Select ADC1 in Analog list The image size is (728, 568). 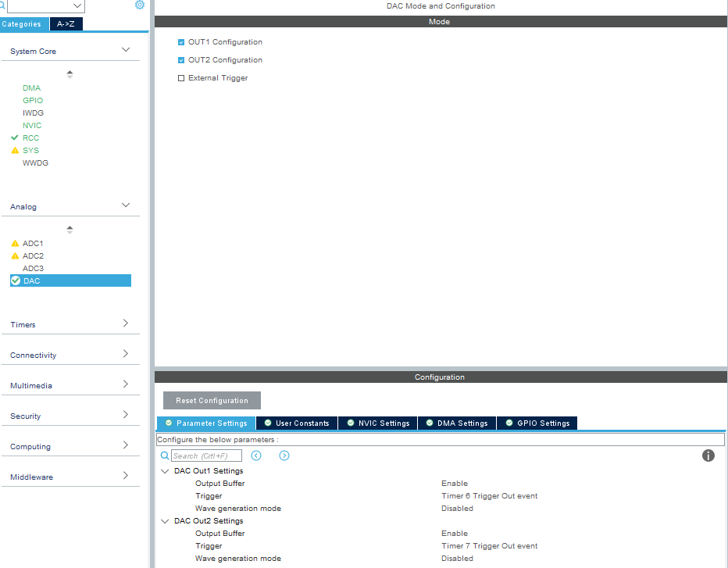pos(33,243)
